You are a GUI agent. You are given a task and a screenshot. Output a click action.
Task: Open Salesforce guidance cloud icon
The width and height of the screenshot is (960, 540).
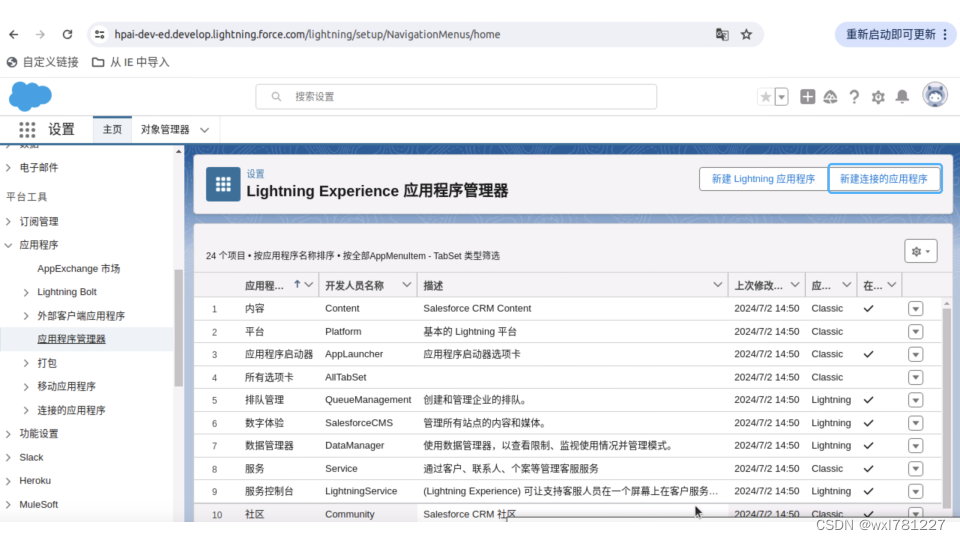pos(830,97)
